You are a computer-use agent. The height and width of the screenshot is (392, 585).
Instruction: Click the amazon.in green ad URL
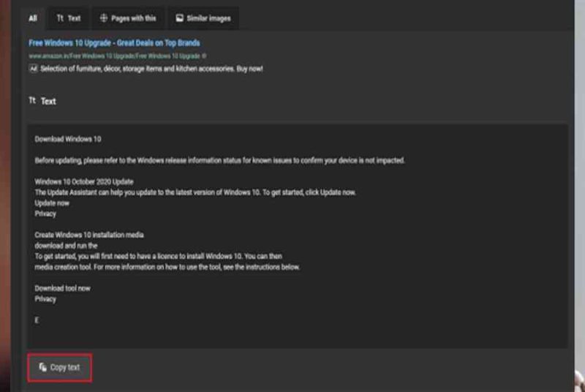pos(115,56)
